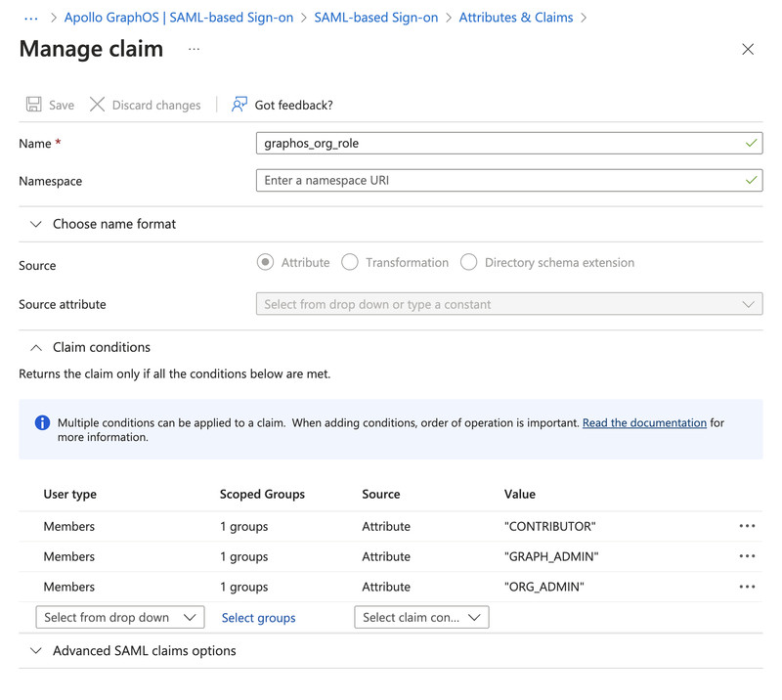Select the Transformation source radio button
The image size is (782, 700).
tap(350, 262)
